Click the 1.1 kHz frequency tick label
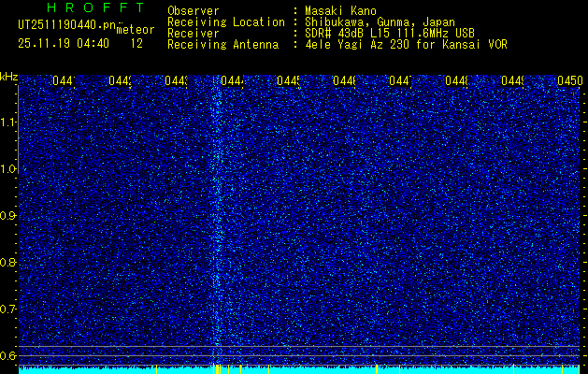 [8, 122]
